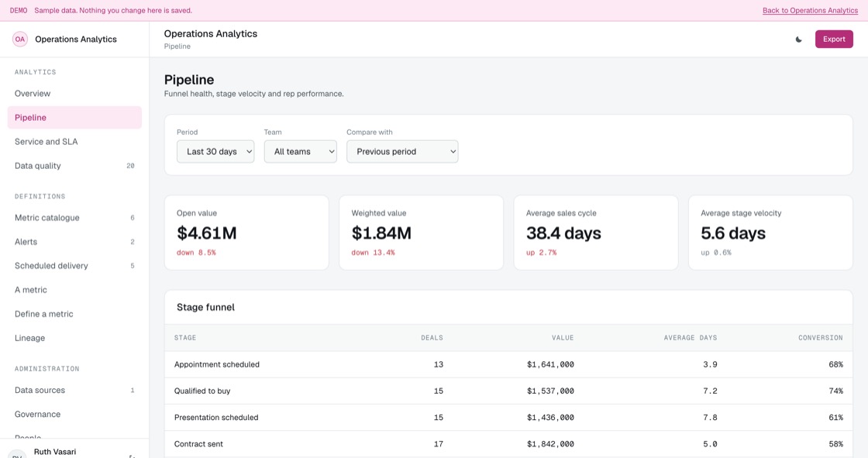Navigate to Governance
Screen dimensions: 868x458
(74, 415)
